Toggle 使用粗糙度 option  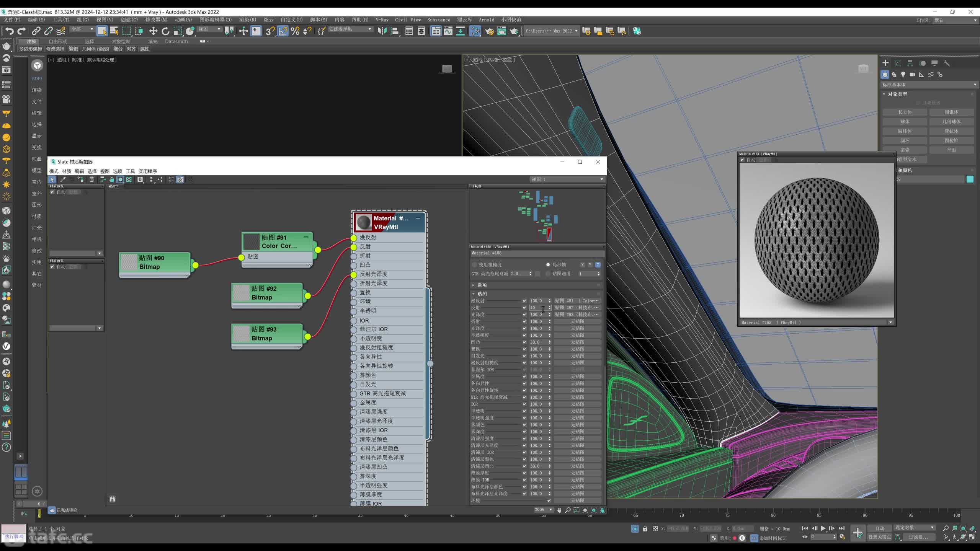475,265
